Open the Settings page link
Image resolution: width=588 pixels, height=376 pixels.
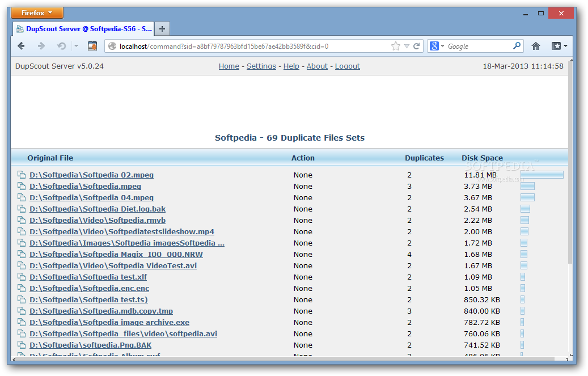pyautogui.click(x=261, y=66)
